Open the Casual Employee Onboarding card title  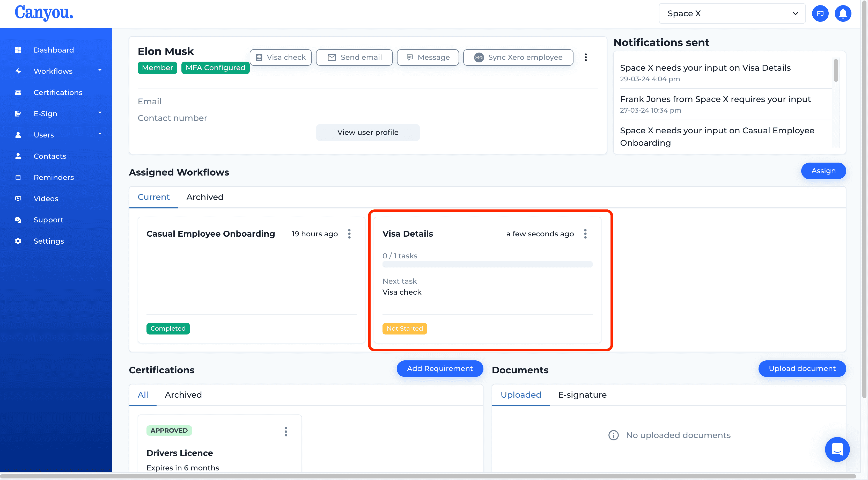[x=211, y=234]
